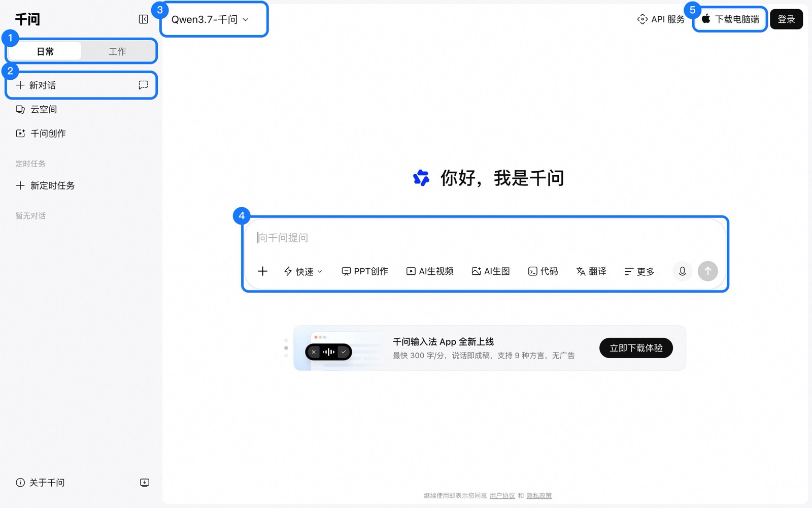Select the AI生图 tool
Image resolution: width=812 pixels, height=508 pixels.
pyautogui.click(x=491, y=271)
